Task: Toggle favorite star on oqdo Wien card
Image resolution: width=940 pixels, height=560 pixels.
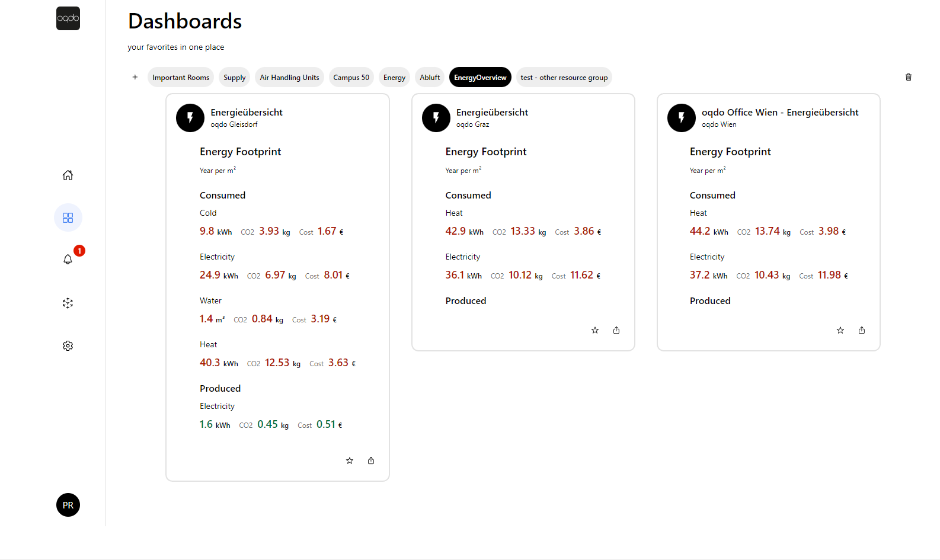Action: pyautogui.click(x=840, y=331)
